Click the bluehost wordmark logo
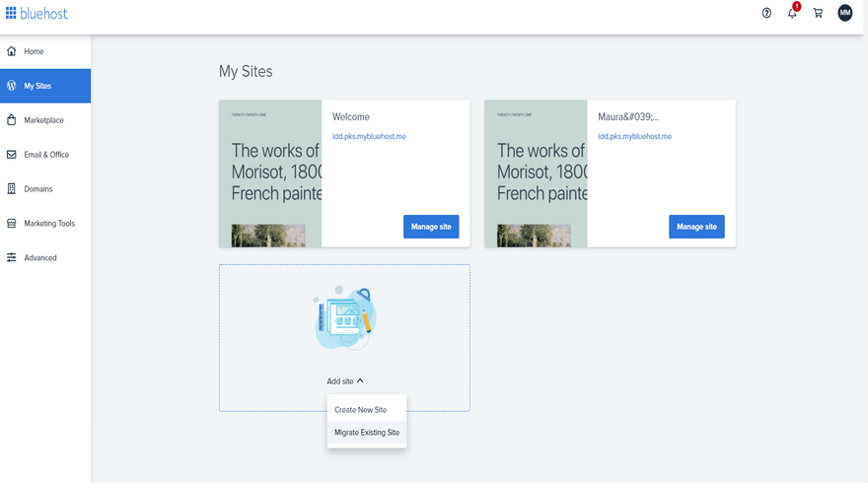Screen dimensions: 868x483 click(43, 13)
